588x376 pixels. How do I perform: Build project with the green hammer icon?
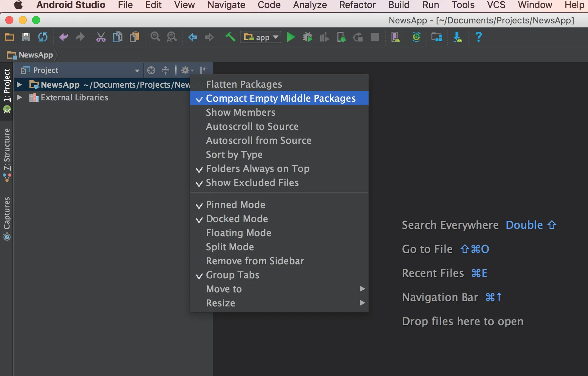pos(230,37)
